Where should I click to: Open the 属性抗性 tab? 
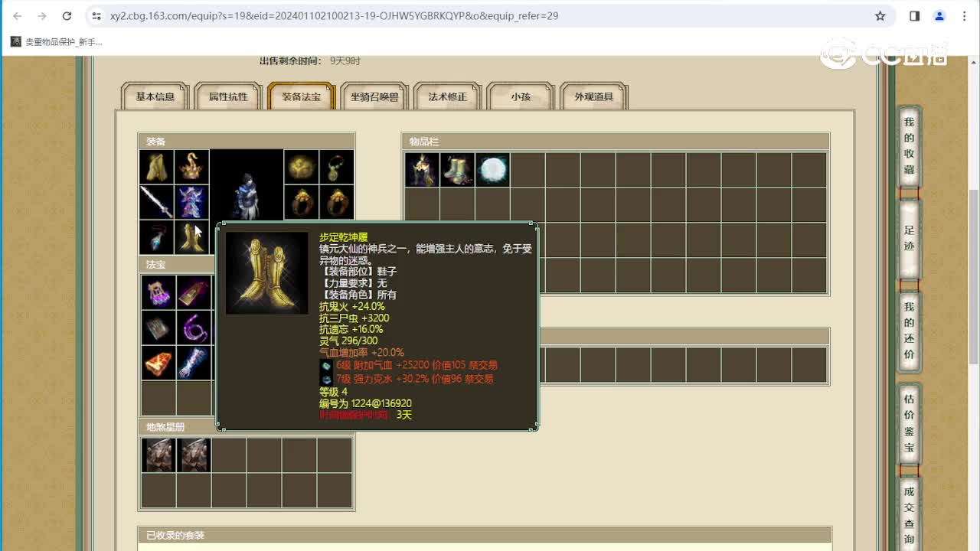click(x=228, y=96)
